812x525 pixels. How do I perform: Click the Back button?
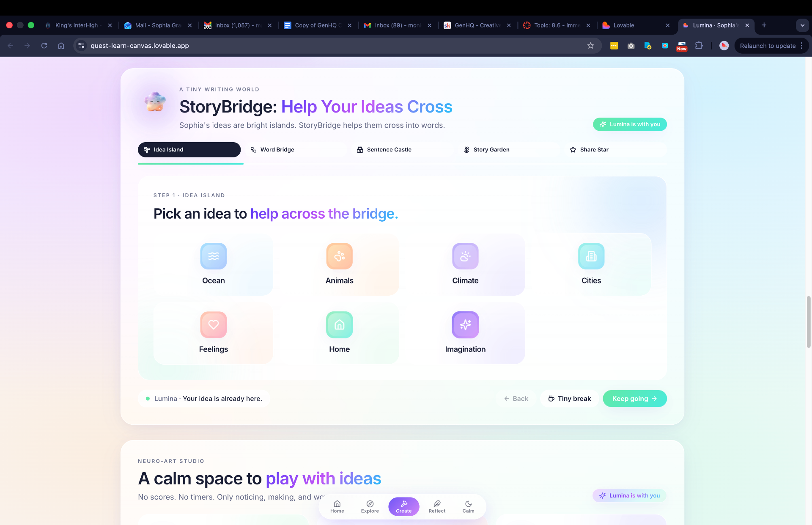tap(516, 399)
